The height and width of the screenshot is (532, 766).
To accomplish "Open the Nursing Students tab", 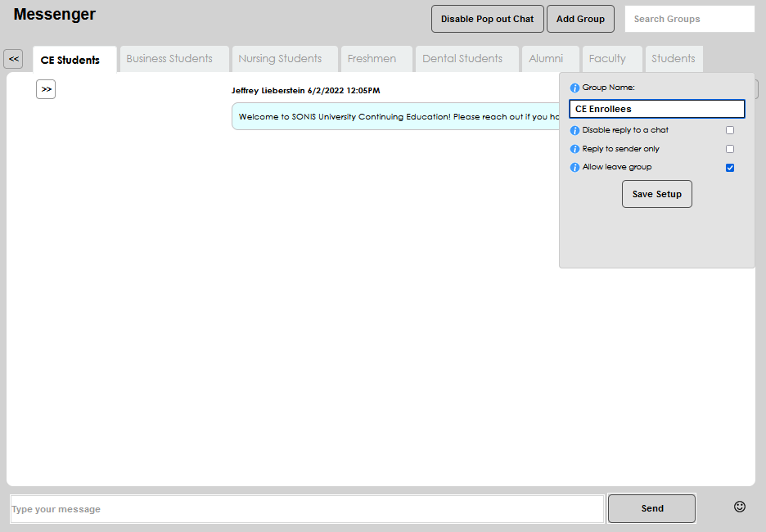I will pos(285,59).
